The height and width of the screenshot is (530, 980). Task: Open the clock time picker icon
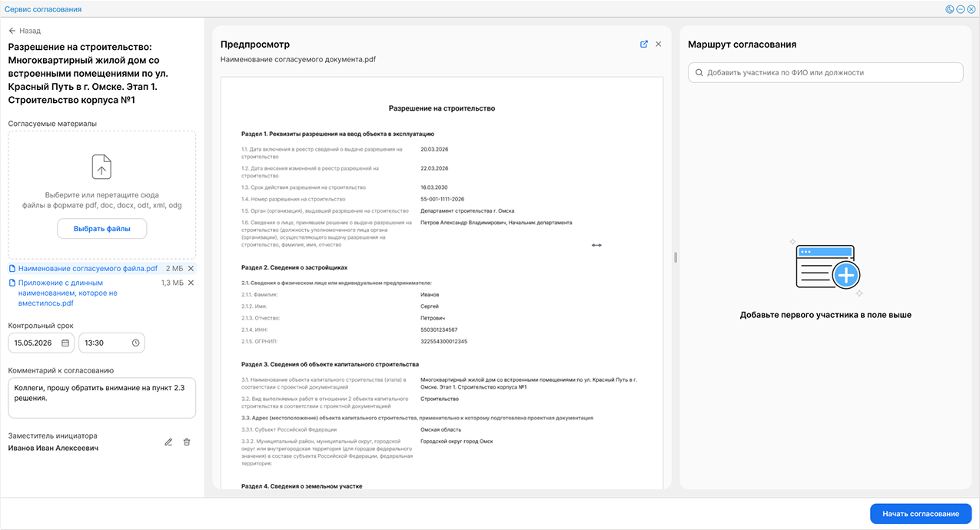(x=135, y=343)
